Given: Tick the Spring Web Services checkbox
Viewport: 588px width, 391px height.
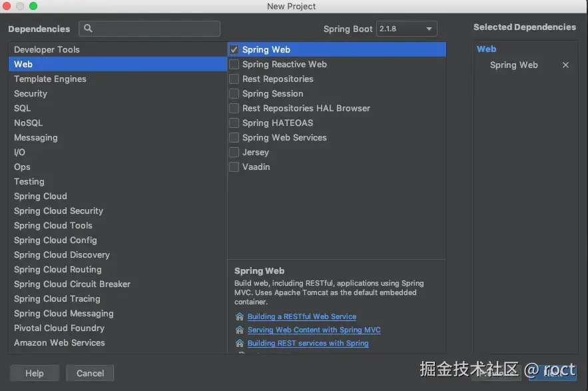Looking at the screenshot, I should click(x=234, y=137).
